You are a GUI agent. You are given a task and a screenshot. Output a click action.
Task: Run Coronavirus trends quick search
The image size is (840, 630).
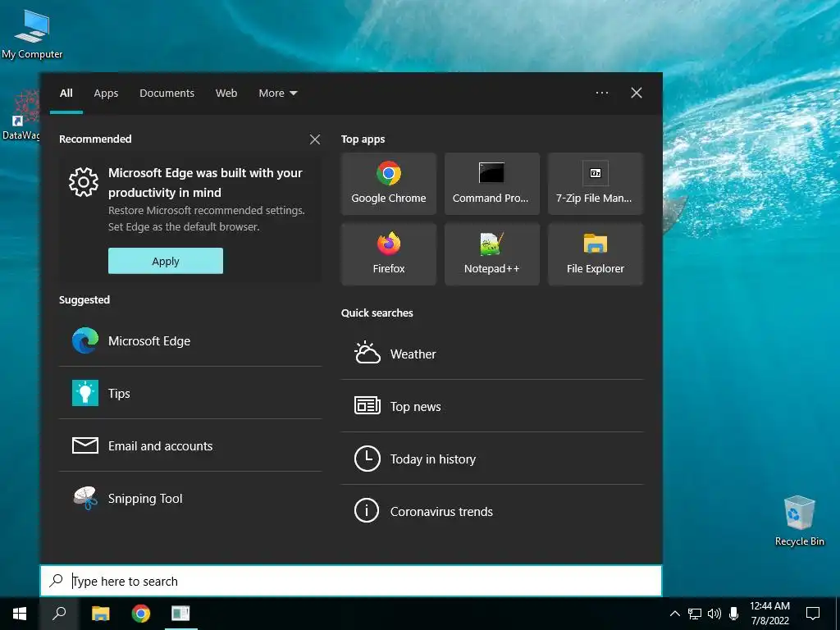coord(492,511)
